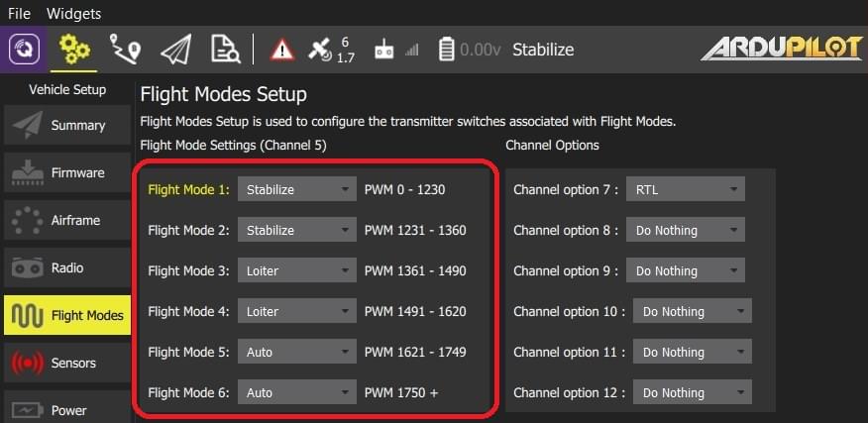Expand Channel option 10 dropdown
868x423 pixels.
[x=692, y=311]
